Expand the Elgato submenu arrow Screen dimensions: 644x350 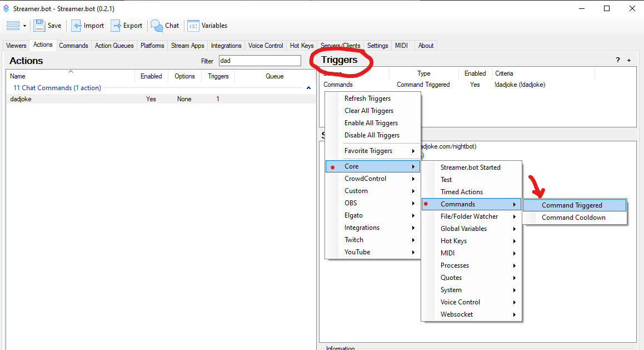point(413,215)
